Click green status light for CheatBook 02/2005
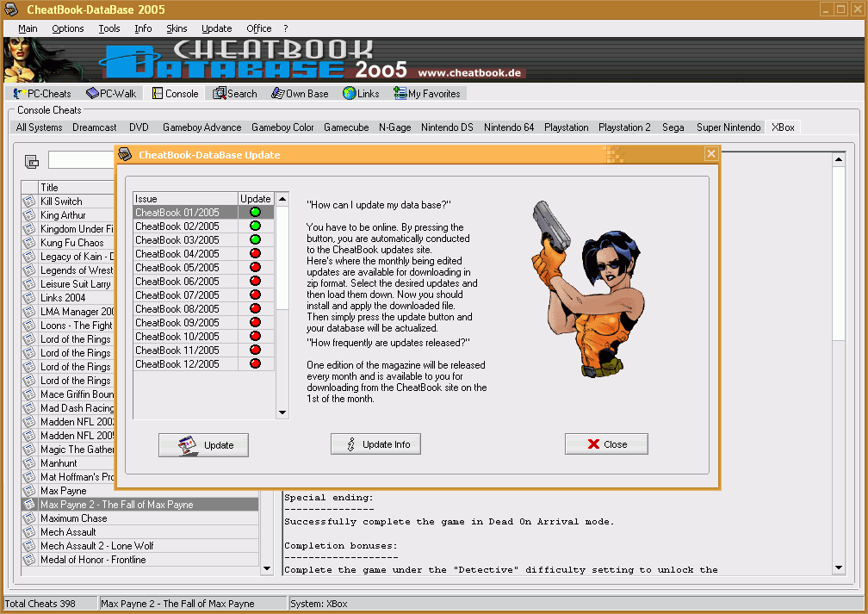Image resolution: width=868 pixels, height=614 pixels. pyautogui.click(x=255, y=226)
